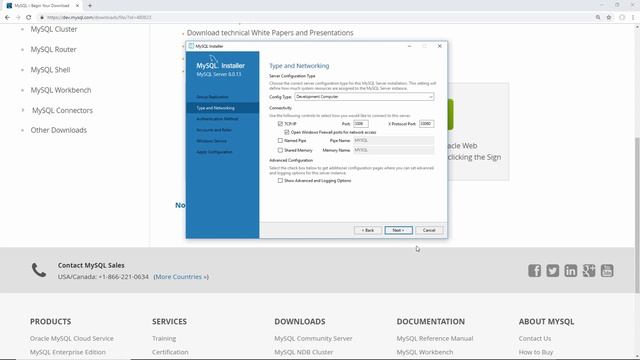Viewport: 640px width, 360px height.
Task: Toggle the TCP/IP checkbox
Action: pyautogui.click(x=280, y=124)
